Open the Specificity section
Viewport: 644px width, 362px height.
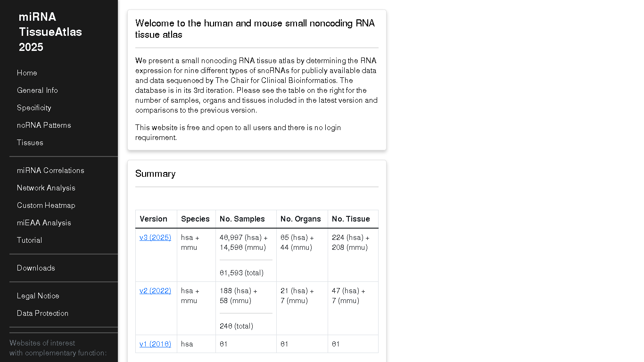[34, 108]
